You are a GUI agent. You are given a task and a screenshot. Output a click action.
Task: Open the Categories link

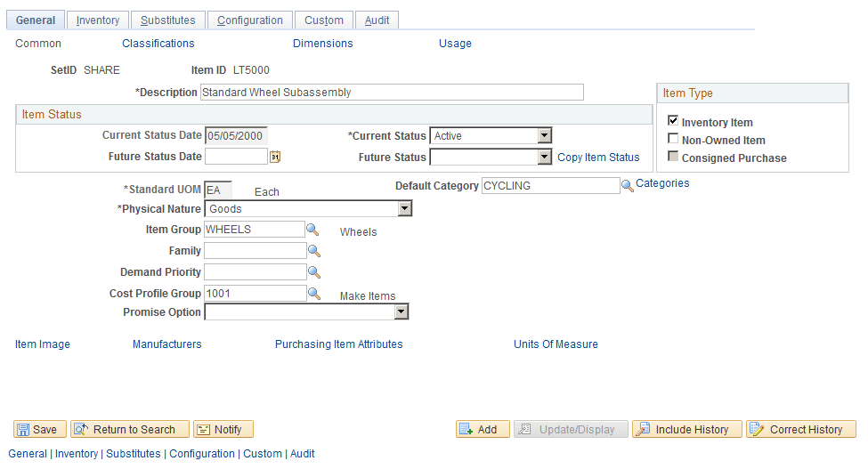click(x=662, y=183)
